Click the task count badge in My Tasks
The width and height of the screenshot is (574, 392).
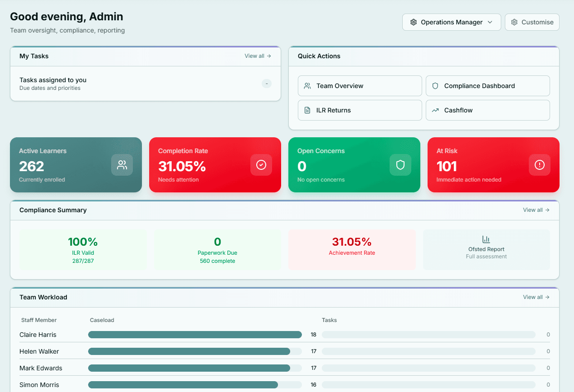pyautogui.click(x=266, y=84)
